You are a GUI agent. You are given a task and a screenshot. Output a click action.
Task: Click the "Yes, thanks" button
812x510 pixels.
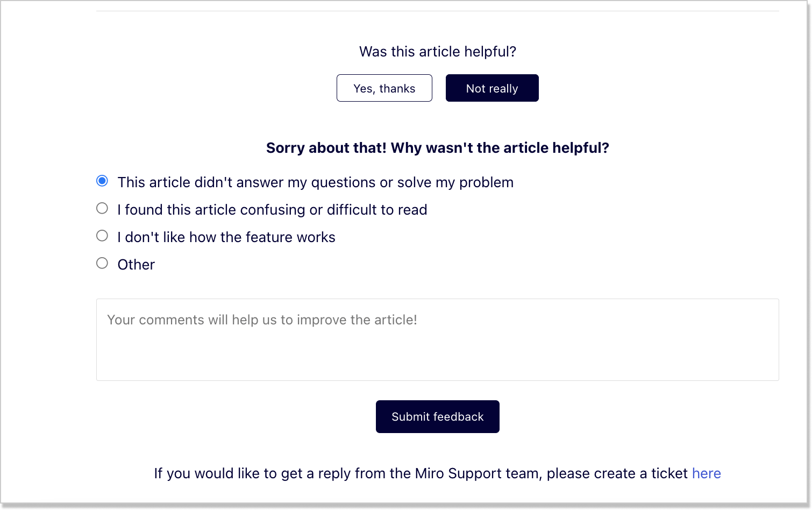click(x=384, y=88)
